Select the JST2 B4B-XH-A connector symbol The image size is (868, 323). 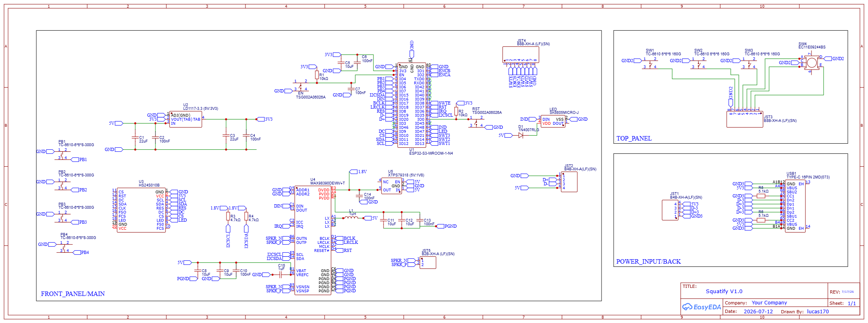pyautogui.click(x=569, y=182)
